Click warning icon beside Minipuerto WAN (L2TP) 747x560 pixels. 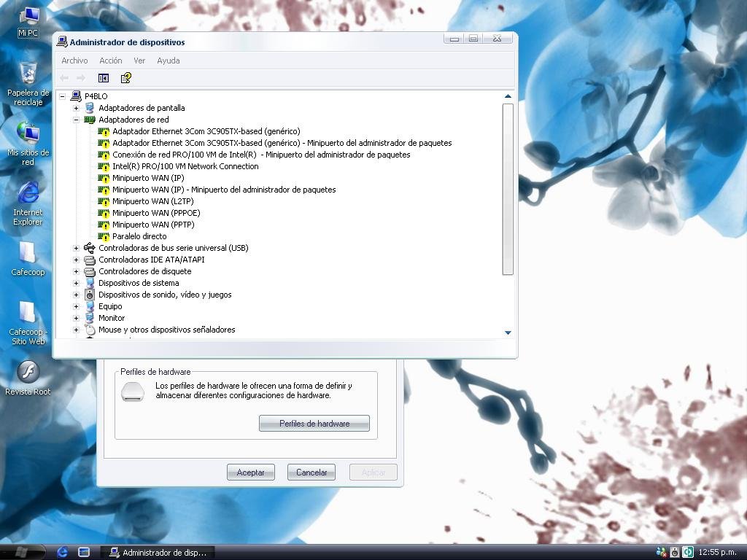click(104, 201)
